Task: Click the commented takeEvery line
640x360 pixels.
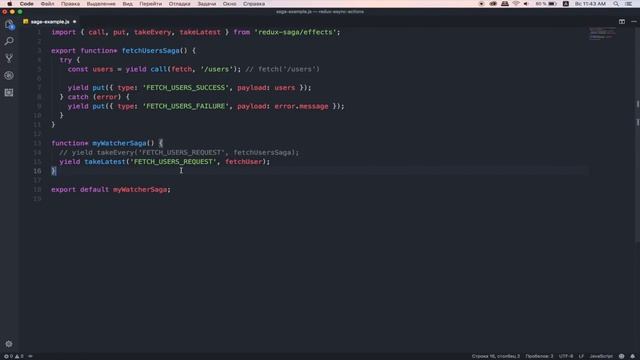Action: pyautogui.click(x=179, y=152)
